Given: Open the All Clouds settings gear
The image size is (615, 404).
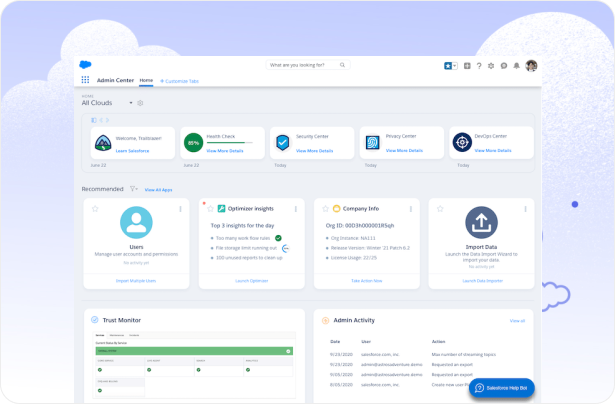Looking at the screenshot, I should click(x=140, y=103).
